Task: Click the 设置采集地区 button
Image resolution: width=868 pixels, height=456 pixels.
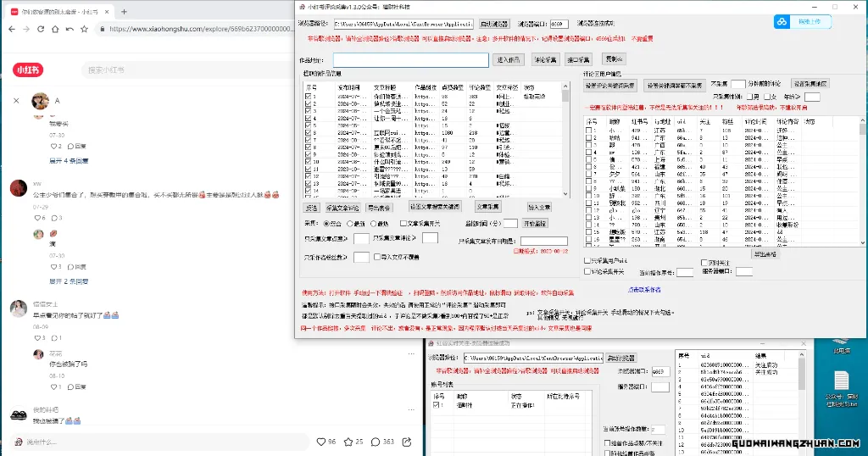Action: tap(810, 84)
